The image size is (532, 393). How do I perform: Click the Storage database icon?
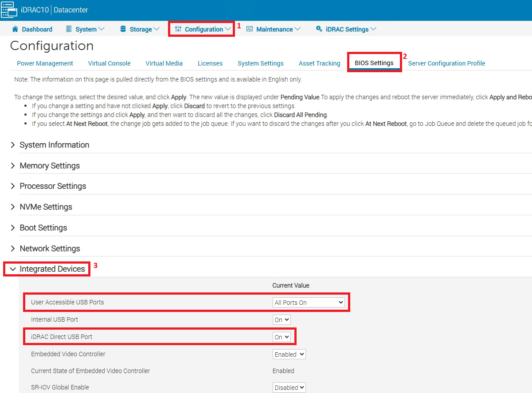[123, 29]
